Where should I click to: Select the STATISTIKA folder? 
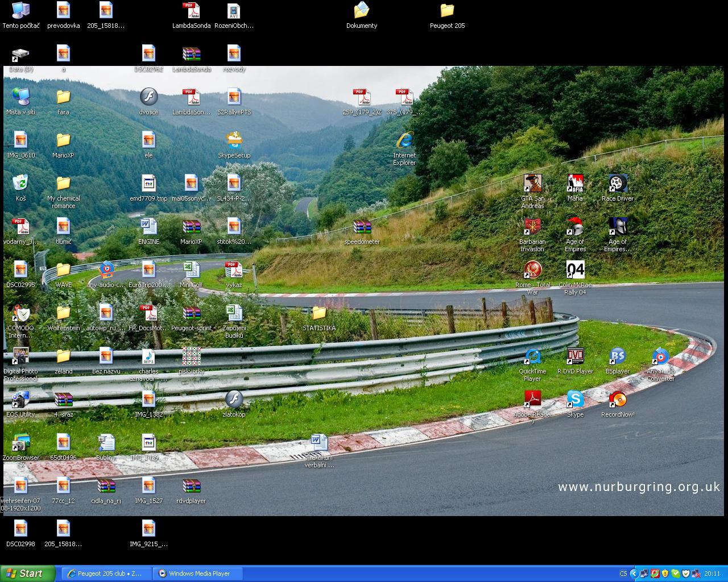(319, 314)
